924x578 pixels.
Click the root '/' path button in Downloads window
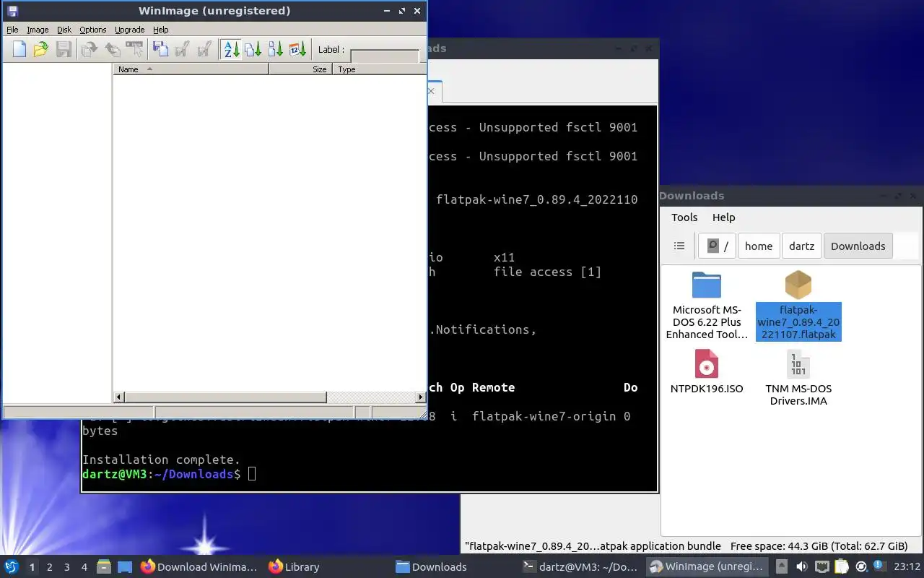718,246
